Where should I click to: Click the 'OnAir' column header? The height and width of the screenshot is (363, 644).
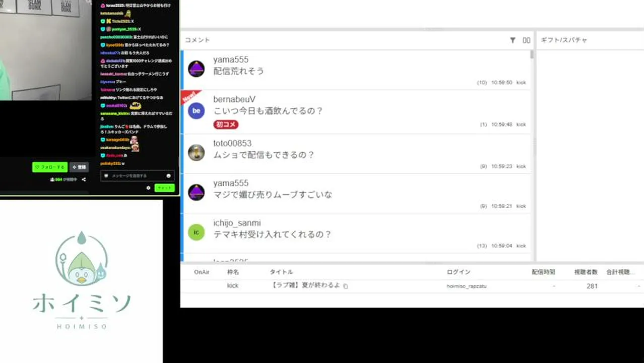click(202, 272)
